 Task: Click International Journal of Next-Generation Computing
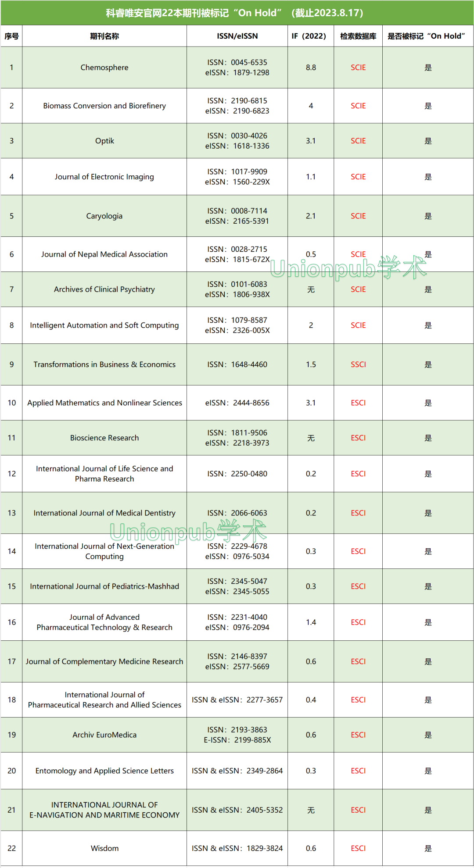pyautogui.click(x=104, y=551)
